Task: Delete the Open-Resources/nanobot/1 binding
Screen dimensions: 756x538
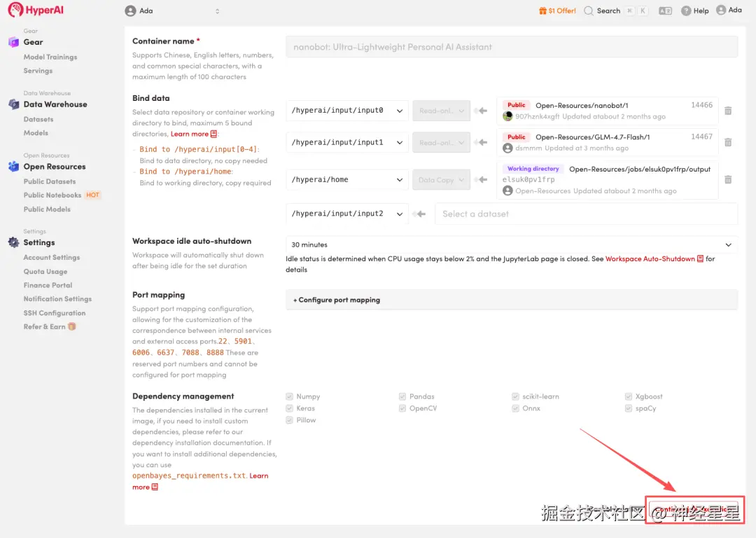Action: [x=728, y=111]
